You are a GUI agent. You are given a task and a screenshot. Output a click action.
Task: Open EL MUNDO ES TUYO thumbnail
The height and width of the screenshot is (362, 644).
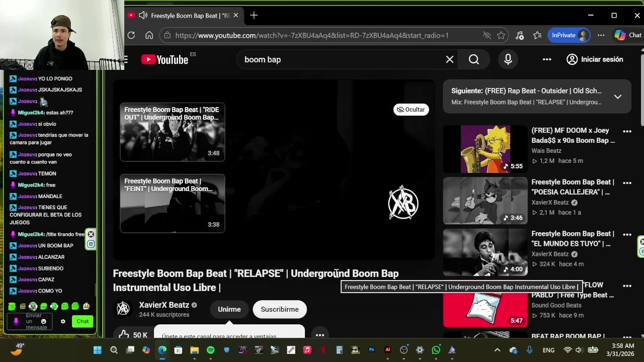coord(485,252)
